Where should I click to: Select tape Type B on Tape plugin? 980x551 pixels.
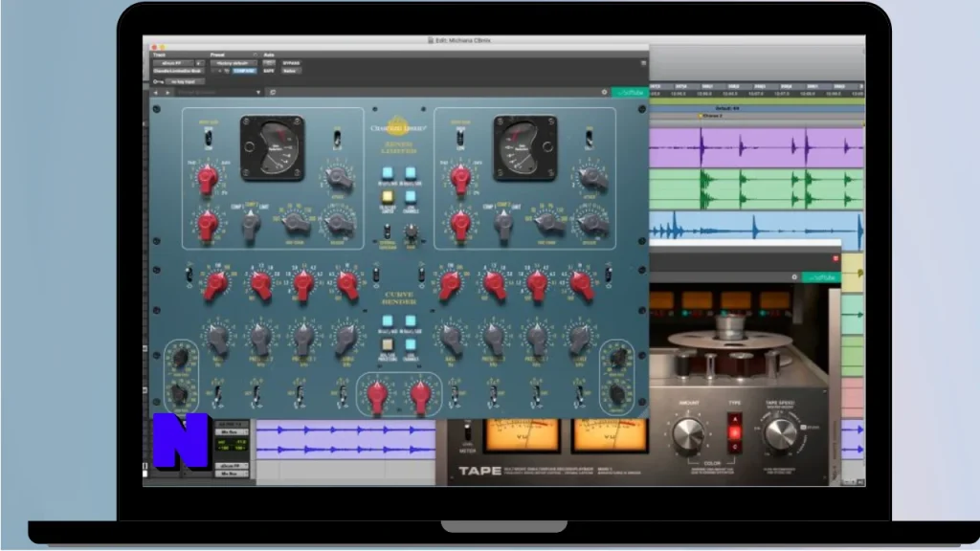[735, 432]
